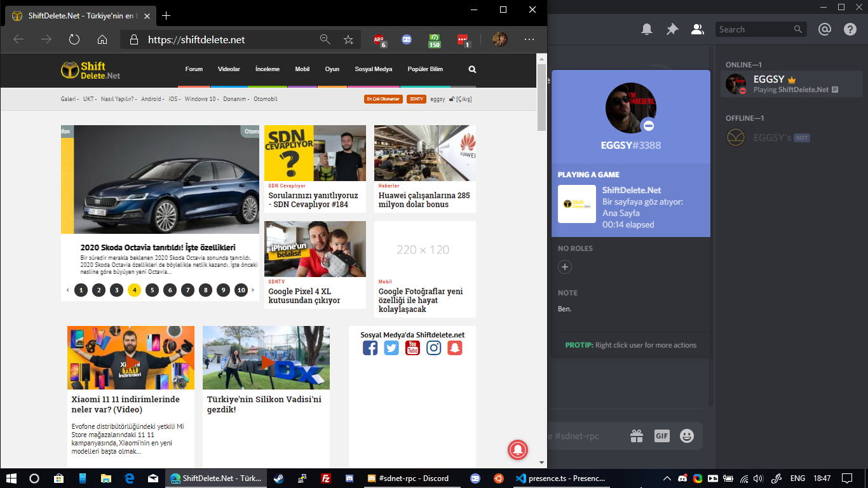Click the red notification bell button

click(x=519, y=449)
